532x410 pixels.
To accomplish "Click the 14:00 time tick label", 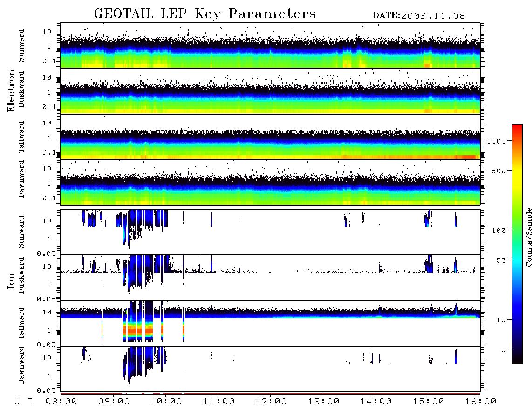I will pos(376,402).
